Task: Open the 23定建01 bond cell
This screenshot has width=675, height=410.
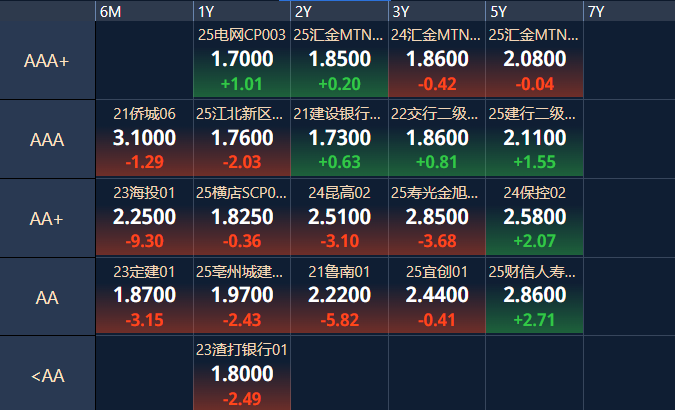Action: tap(144, 296)
